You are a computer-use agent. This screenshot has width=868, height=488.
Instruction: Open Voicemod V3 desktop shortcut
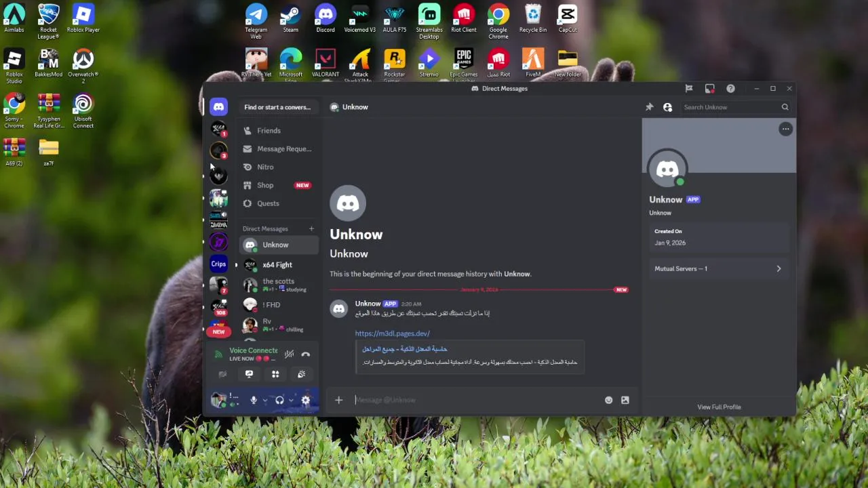(360, 18)
